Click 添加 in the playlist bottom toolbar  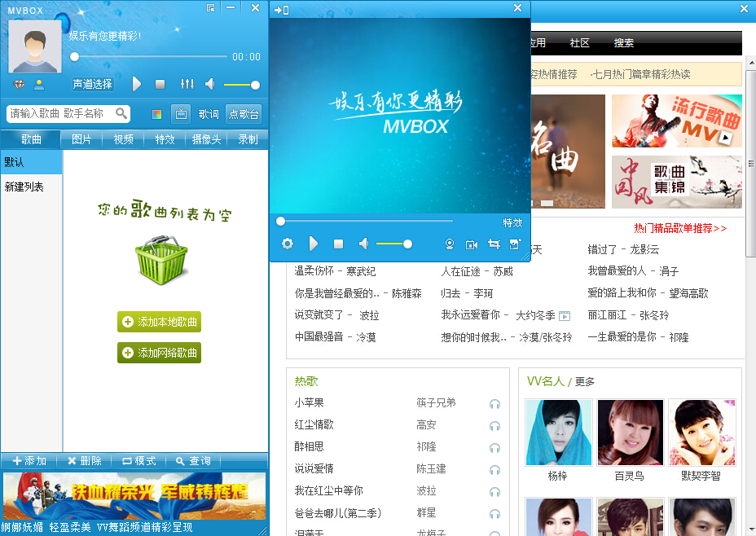click(x=29, y=461)
